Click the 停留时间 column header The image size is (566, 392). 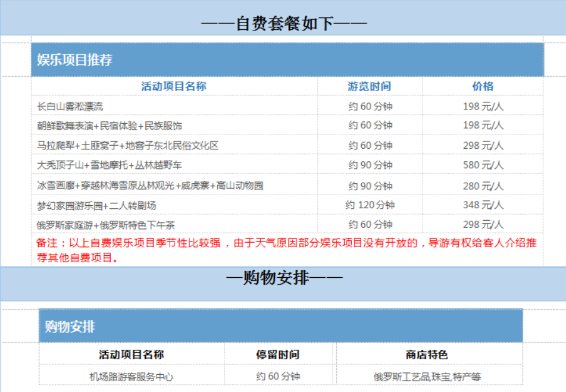[278, 355]
